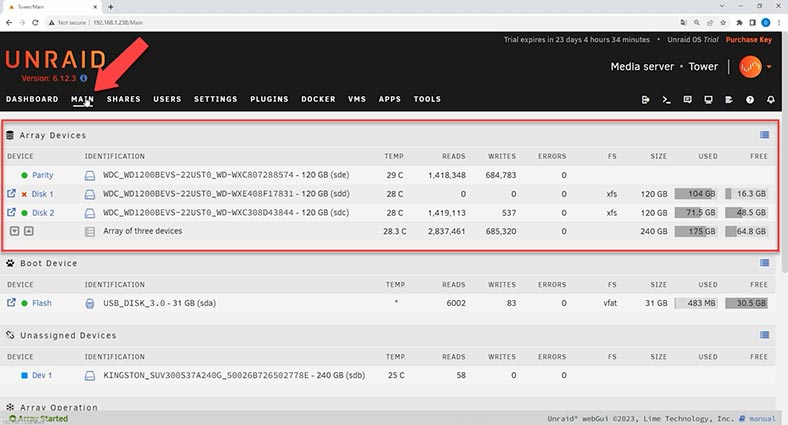Open a new browser tab

coord(111,7)
